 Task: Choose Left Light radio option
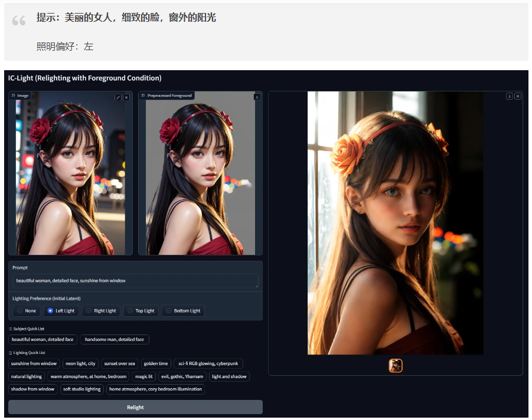[x=61, y=311]
